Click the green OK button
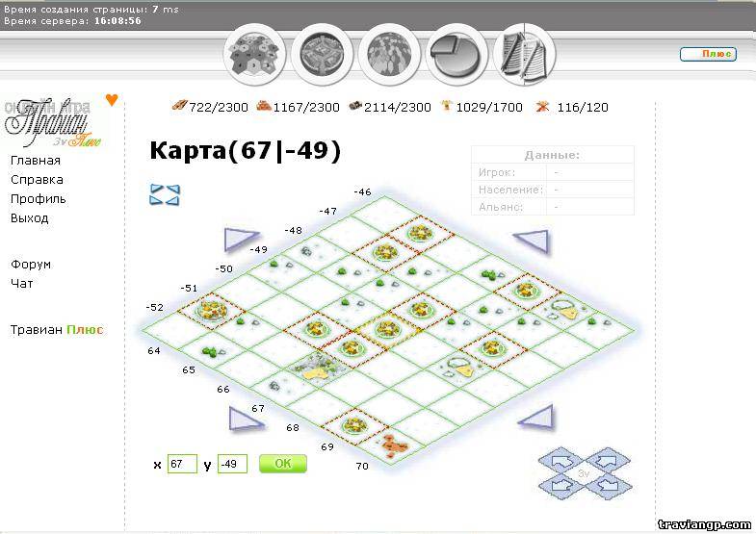756x534 pixels. point(283,464)
